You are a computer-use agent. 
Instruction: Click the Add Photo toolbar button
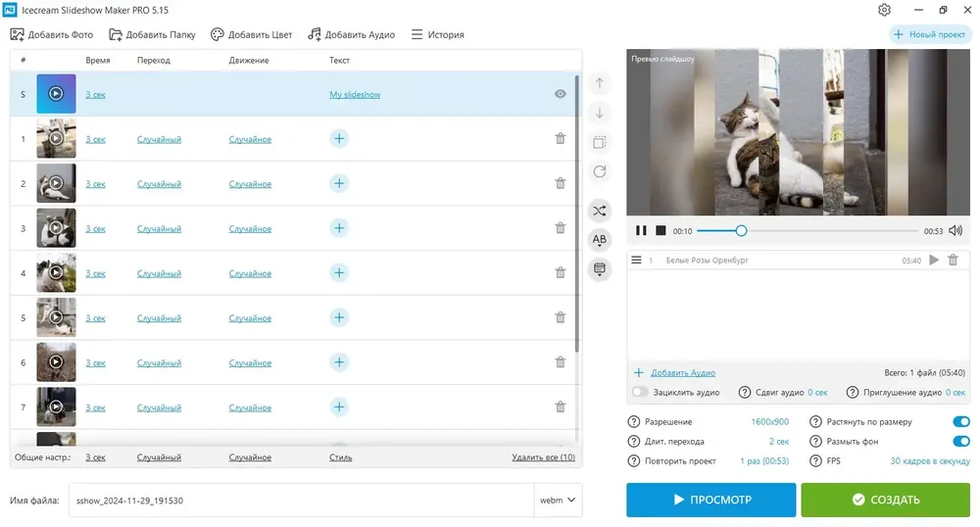pyautogui.click(x=51, y=34)
